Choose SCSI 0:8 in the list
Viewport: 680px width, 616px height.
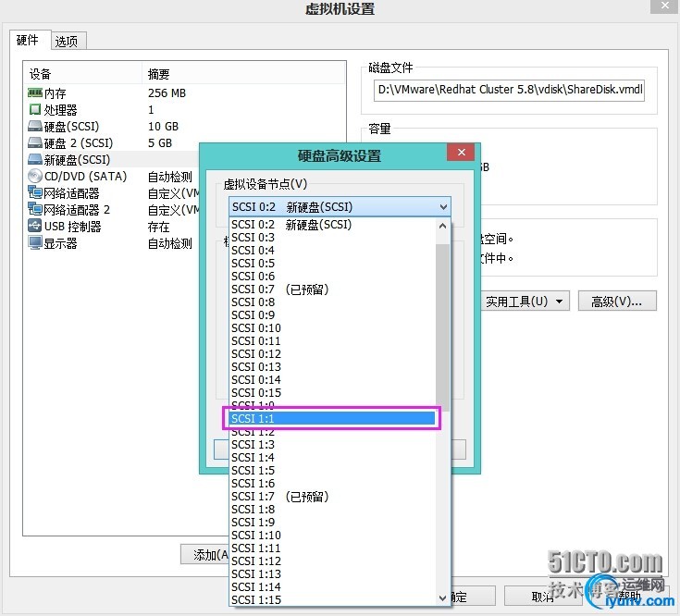(x=332, y=302)
